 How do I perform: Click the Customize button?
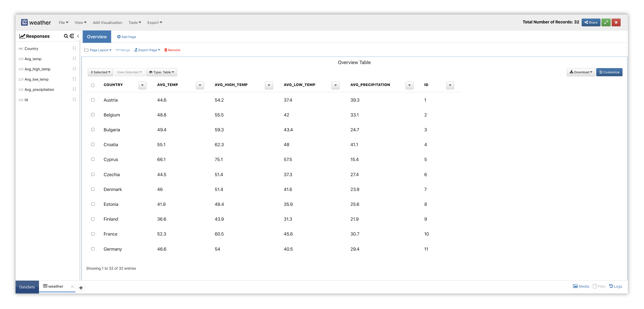tap(609, 72)
